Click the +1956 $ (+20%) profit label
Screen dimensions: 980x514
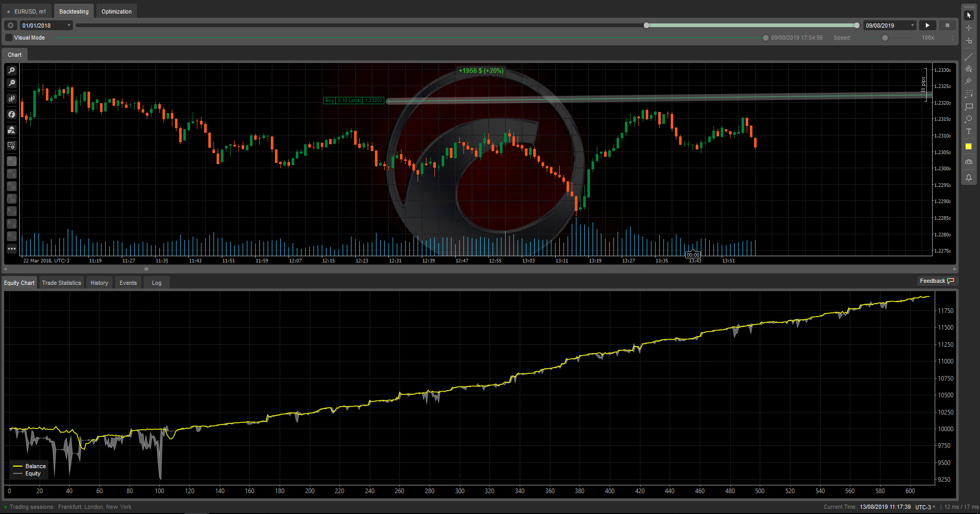tap(481, 71)
